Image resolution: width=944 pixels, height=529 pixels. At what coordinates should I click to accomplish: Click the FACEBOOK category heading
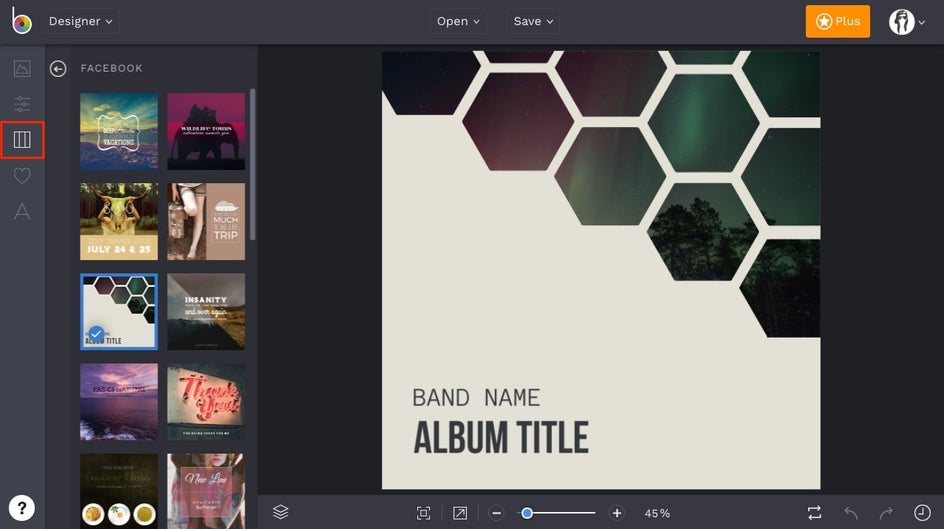[111, 69]
